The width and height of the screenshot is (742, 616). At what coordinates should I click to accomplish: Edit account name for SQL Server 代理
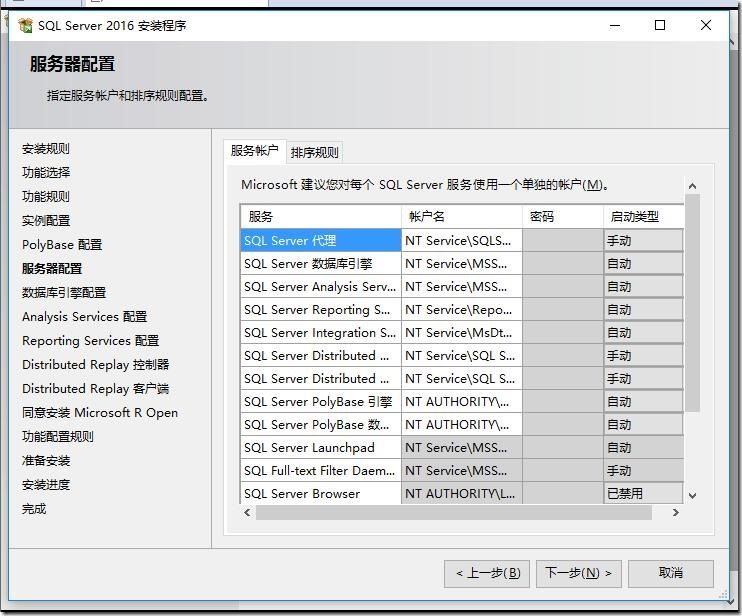[x=462, y=241]
